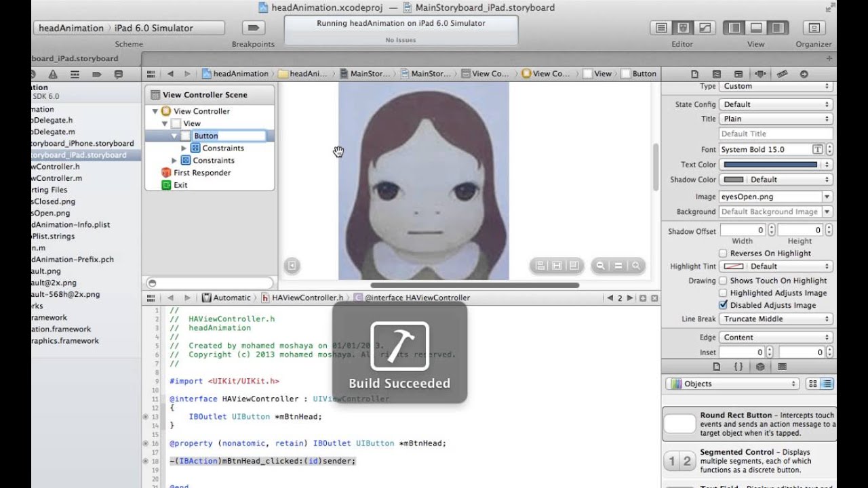Show the Code Snippet library tab
This screenshot has width=868, height=488.
coord(738,367)
